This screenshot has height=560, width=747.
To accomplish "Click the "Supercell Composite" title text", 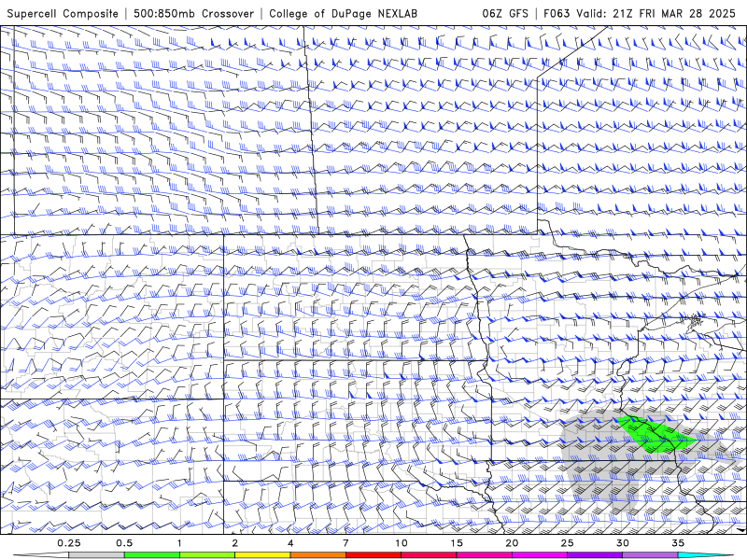I will point(63,13).
